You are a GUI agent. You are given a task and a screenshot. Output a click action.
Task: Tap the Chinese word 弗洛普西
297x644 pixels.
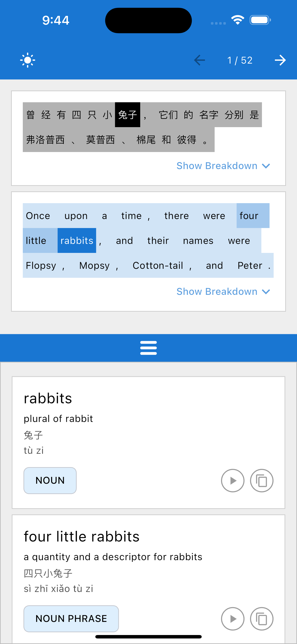pyautogui.click(x=46, y=140)
